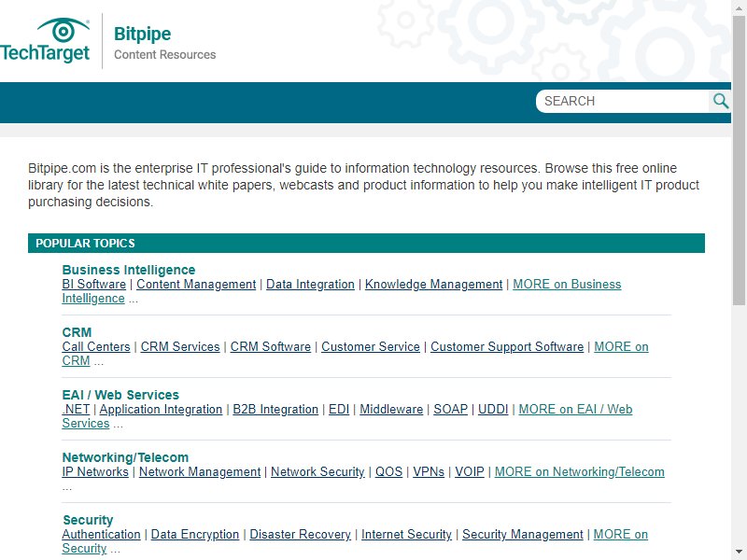Open the Call Centers link
This screenshot has width=747, height=560.
coord(96,346)
